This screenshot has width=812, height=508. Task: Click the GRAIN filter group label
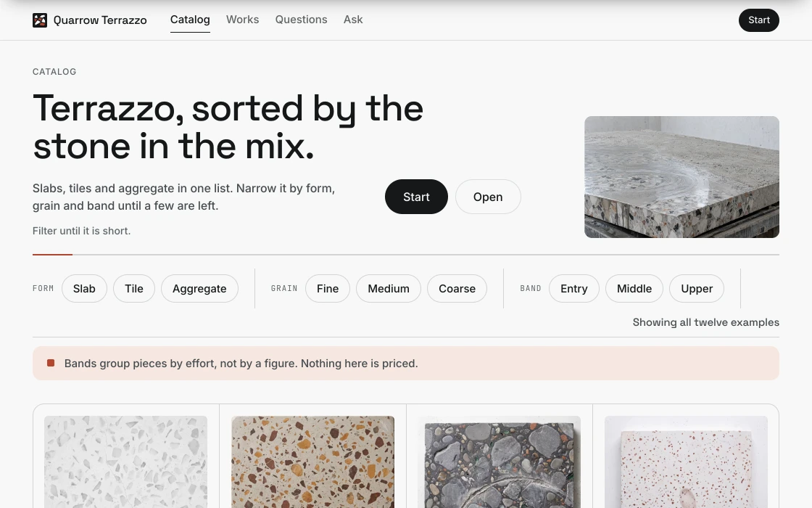(x=284, y=288)
